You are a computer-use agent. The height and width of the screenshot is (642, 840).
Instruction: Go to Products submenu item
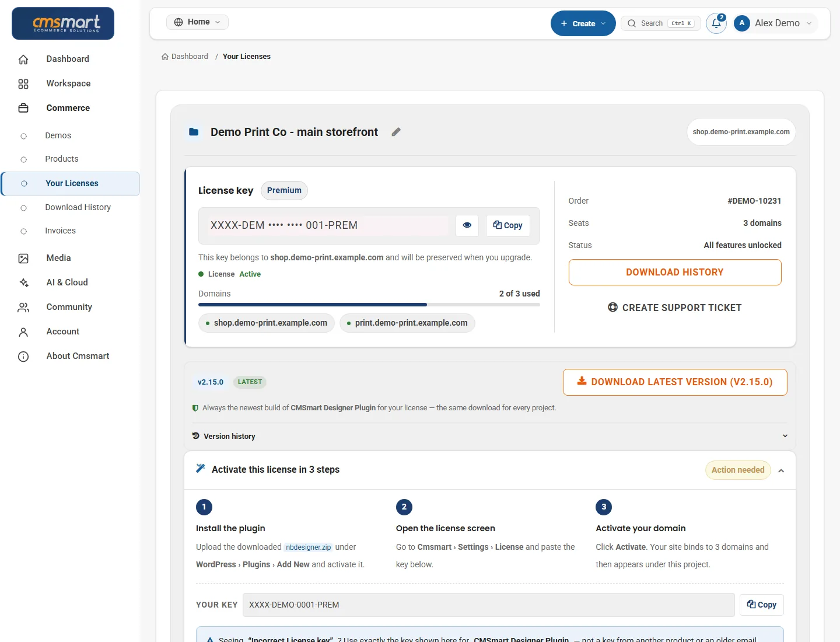point(61,159)
